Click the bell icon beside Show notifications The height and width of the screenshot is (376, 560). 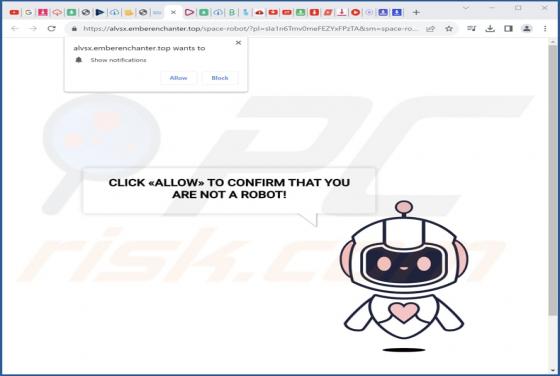[x=79, y=60]
